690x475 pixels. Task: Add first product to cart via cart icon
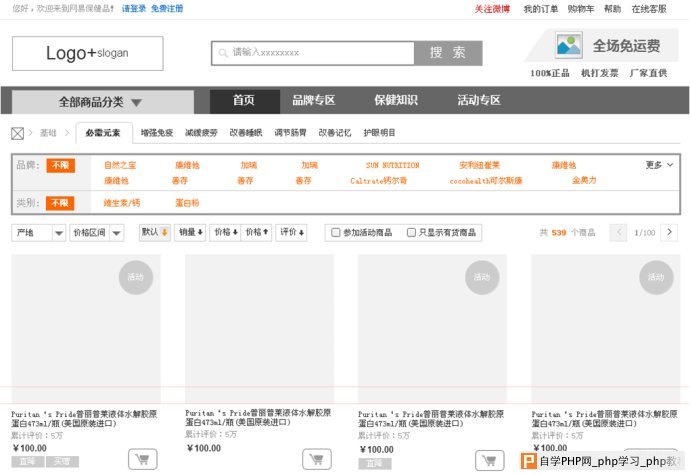143,459
